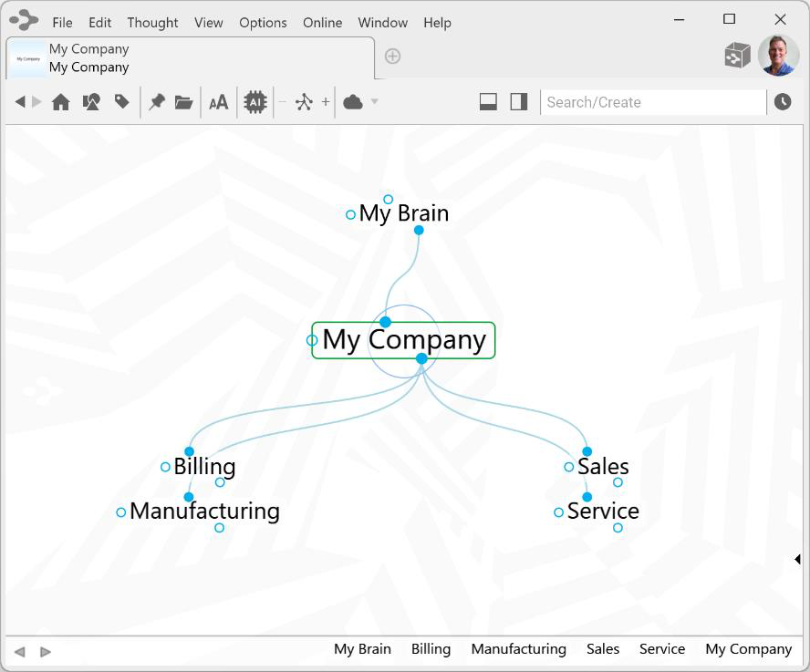Click the AA text size icon
The width and height of the screenshot is (810, 672).
[x=219, y=102]
